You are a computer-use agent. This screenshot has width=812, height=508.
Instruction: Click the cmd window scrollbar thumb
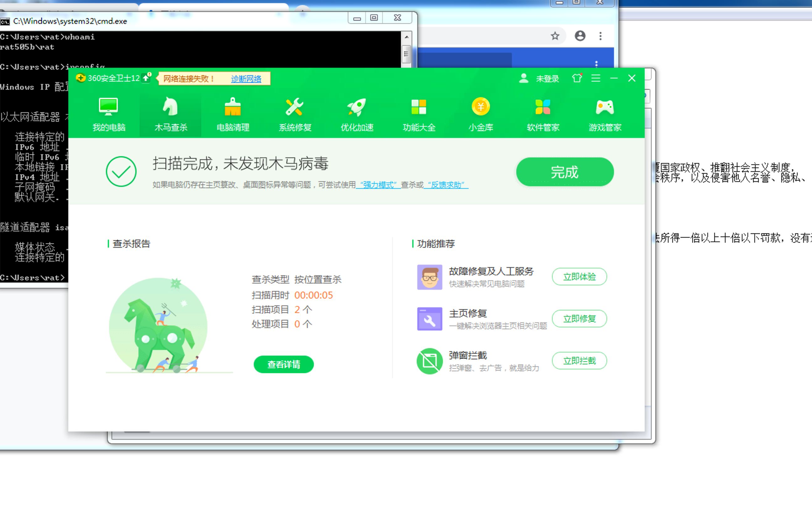click(406, 54)
